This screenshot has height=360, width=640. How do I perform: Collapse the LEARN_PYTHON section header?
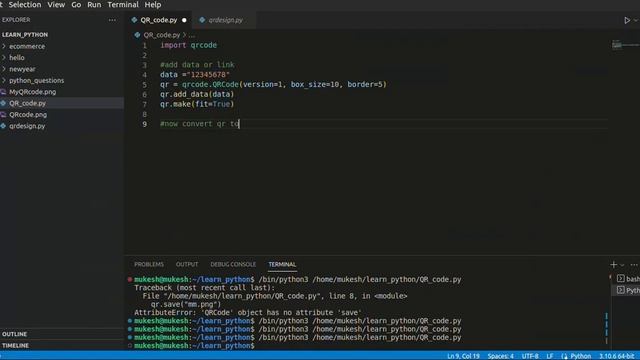click(25, 35)
